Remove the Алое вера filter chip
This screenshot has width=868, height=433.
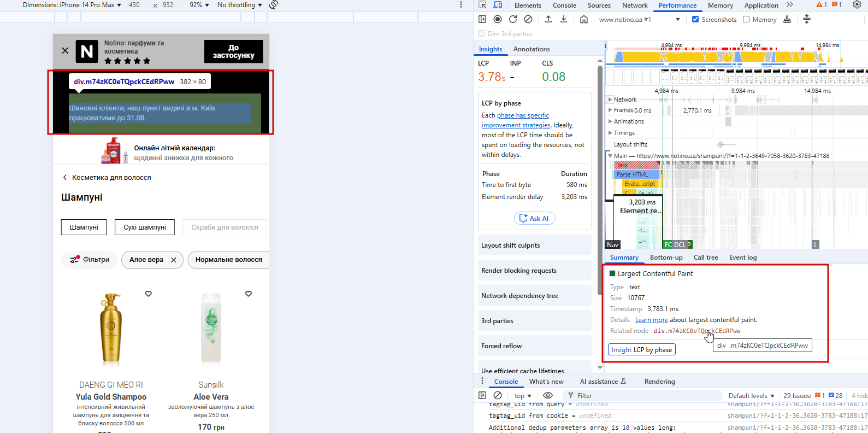coord(173,260)
